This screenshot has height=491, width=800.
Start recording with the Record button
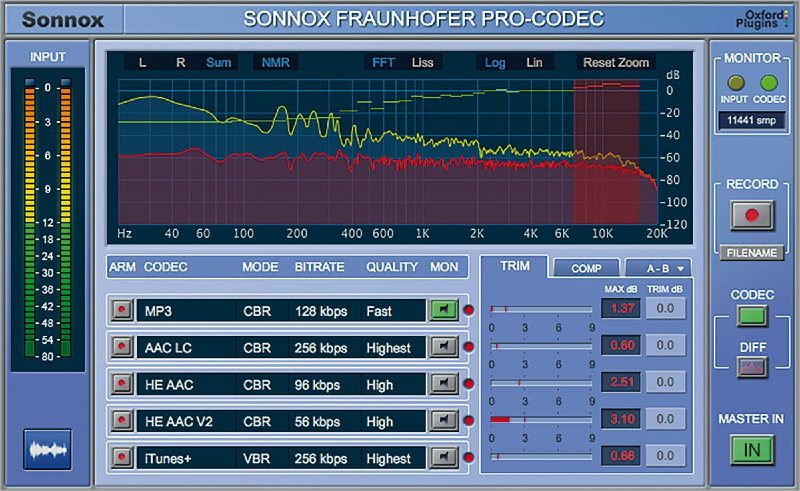[x=752, y=215]
